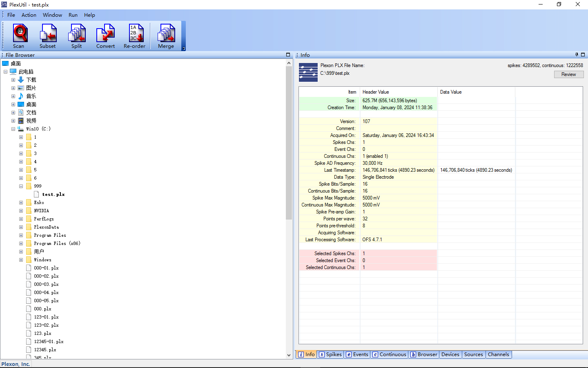Collapse the 此电脑 tree node
The height and width of the screenshot is (368, 588).
tap(5, 72)
